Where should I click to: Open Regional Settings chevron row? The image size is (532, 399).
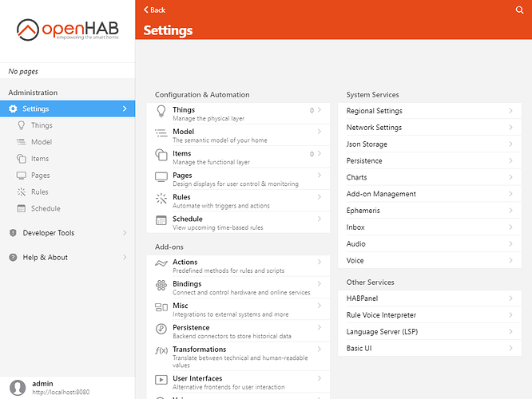click(430, 111)
